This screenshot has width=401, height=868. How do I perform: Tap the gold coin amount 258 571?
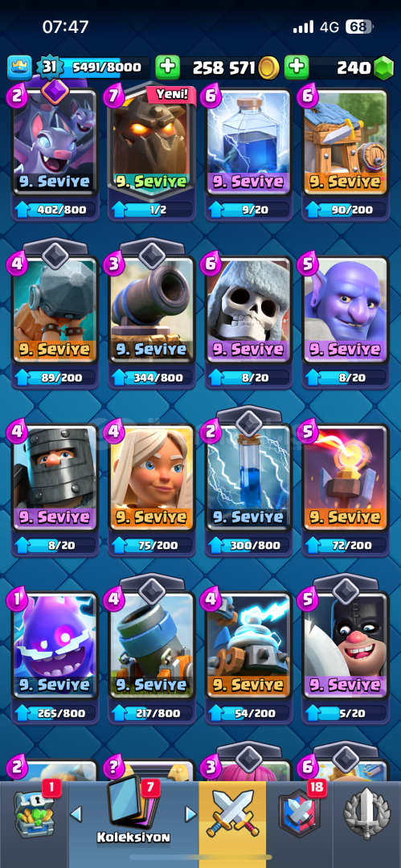point(223,68)
